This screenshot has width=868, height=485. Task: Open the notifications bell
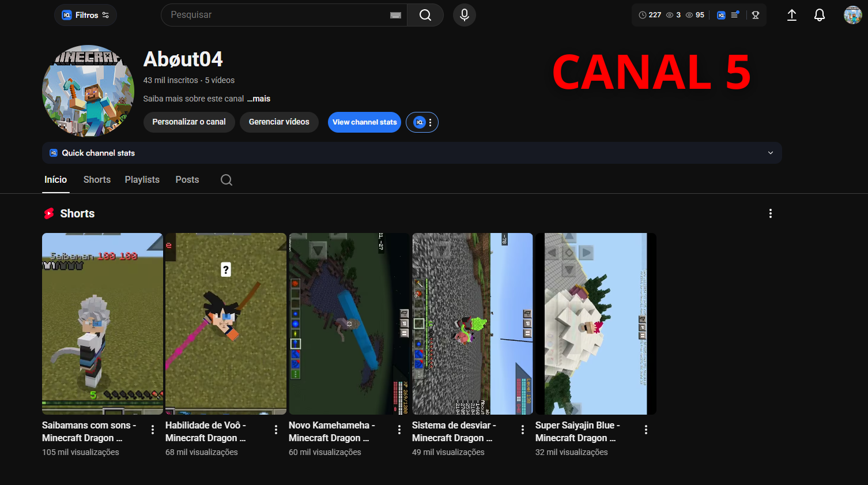[x=819, y=15]
